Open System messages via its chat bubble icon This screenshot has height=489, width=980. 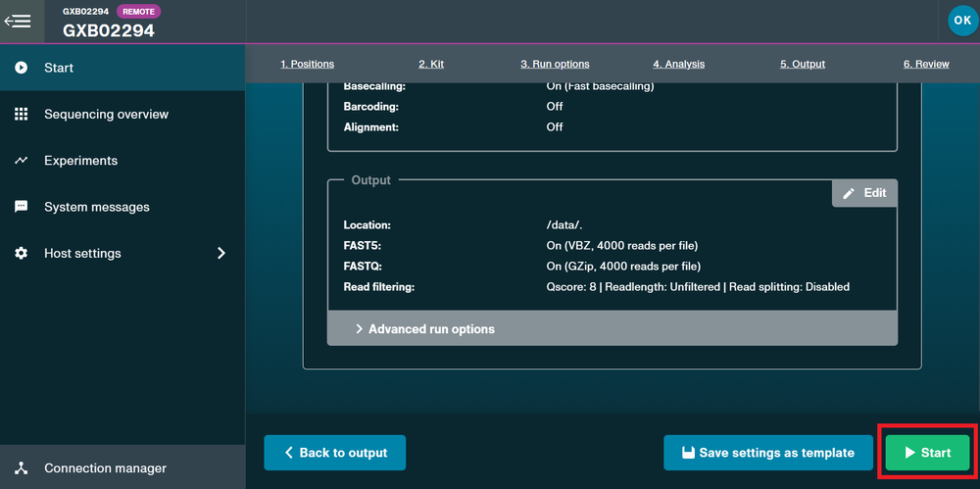click(x=22, y=207)
